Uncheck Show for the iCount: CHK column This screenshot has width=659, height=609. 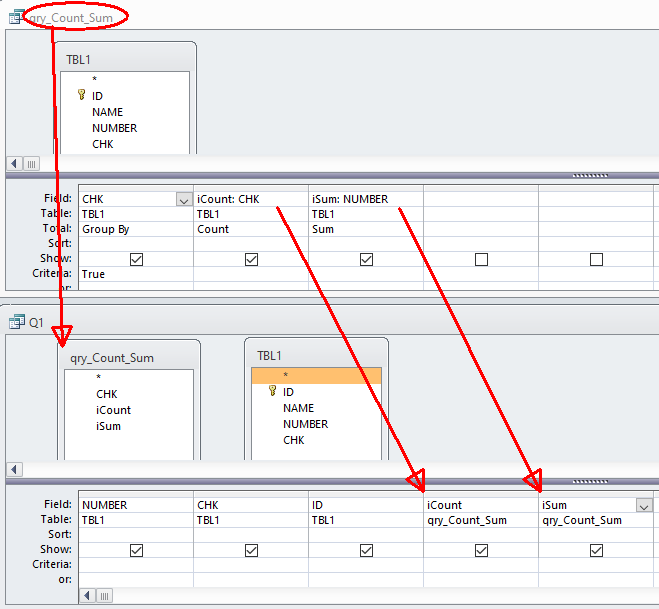click(251, 259)
